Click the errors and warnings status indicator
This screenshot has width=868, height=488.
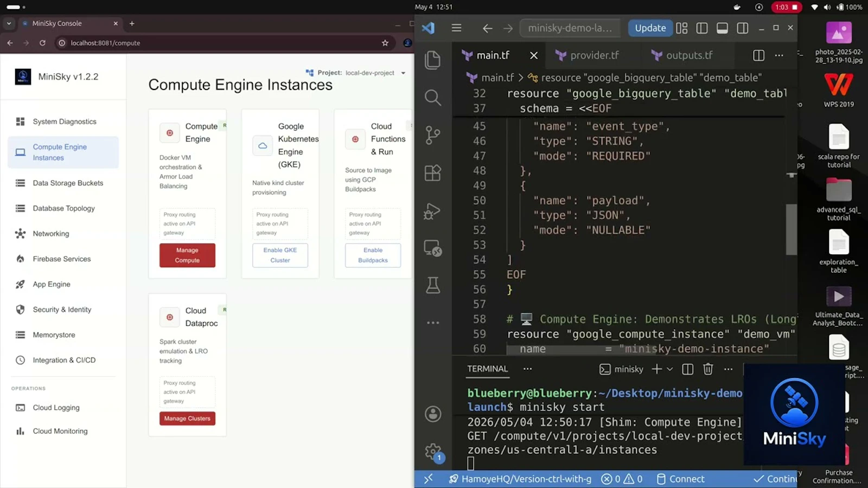(x=622, y=479)
